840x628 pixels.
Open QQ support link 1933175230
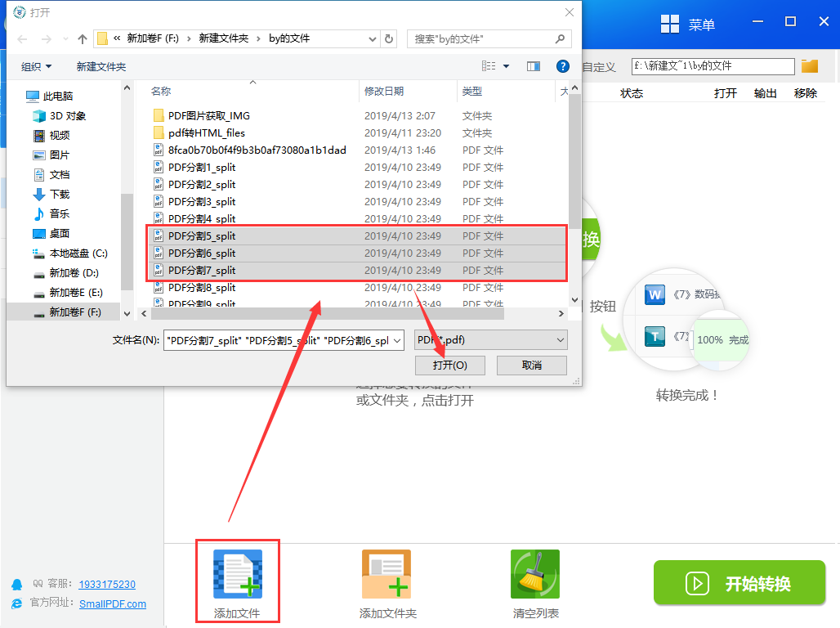coord(107,584)
